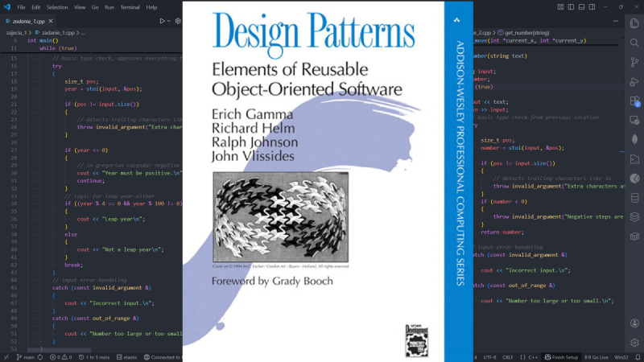Click the VS Code logo icon
This screenshot has height=362, width=644.
(7, 7)
